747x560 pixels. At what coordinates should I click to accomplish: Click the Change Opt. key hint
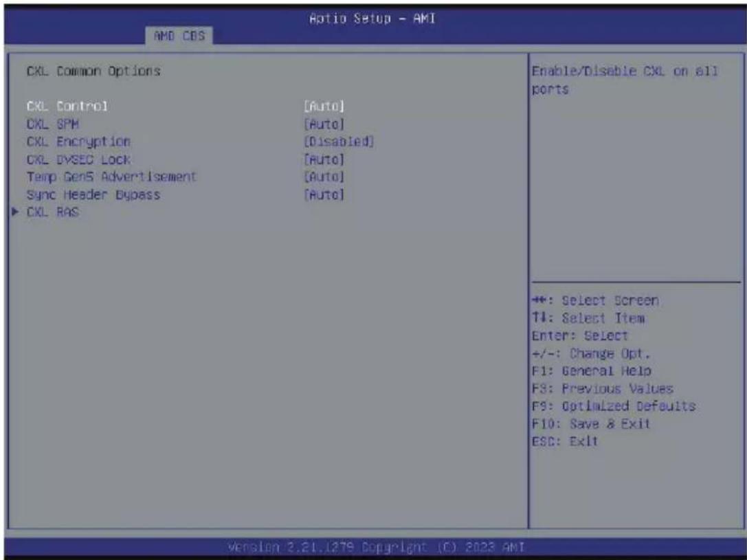[591, 353]
